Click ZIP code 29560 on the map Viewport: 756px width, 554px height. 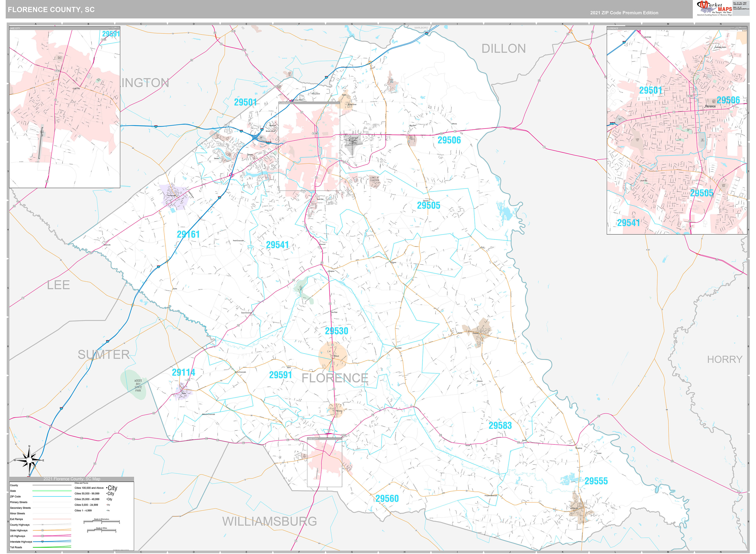(x=387, y=499)
